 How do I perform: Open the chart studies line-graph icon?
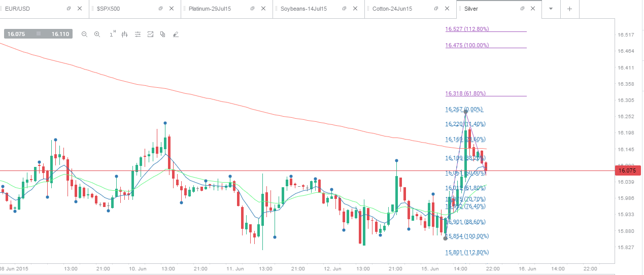point(150,35)
